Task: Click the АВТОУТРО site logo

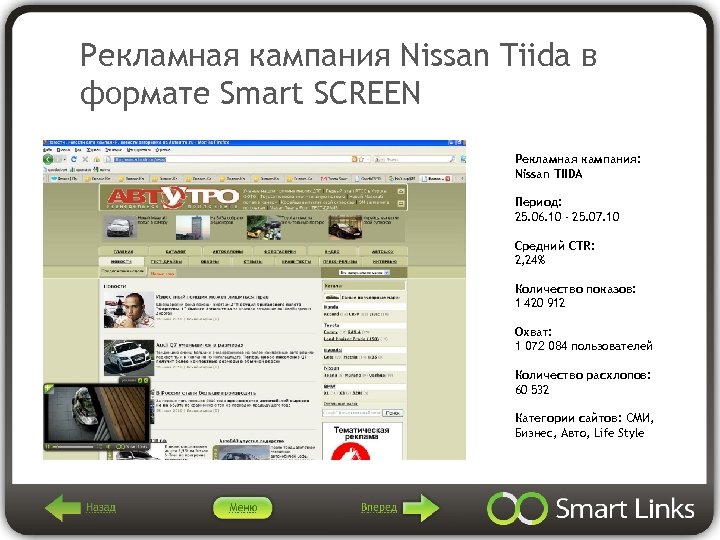Action: [173, 198]
